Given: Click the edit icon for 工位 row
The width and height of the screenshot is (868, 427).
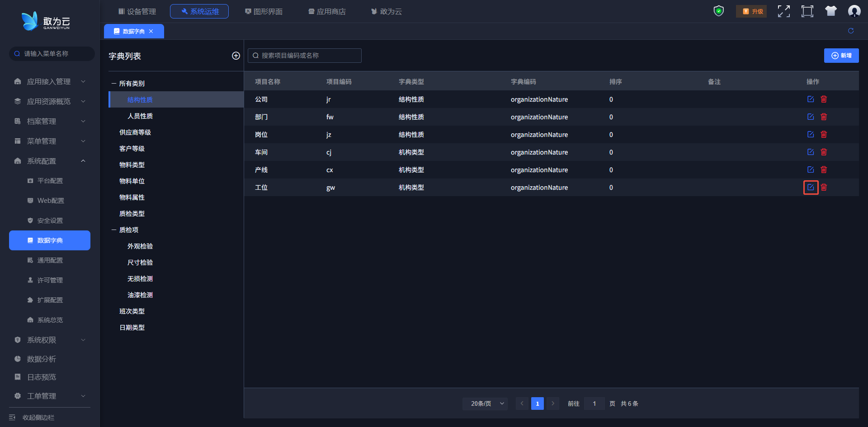Looking at the screenshot, I should 811,187.
